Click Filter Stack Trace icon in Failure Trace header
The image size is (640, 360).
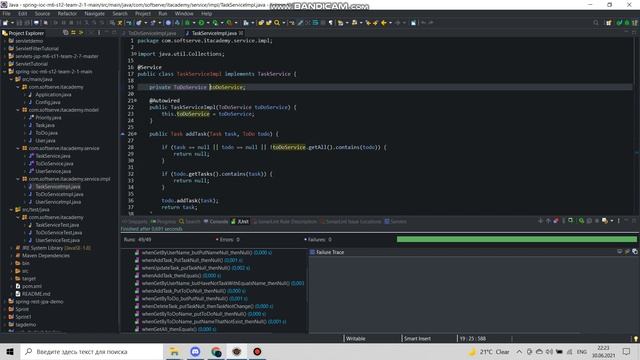coord(627,251)
